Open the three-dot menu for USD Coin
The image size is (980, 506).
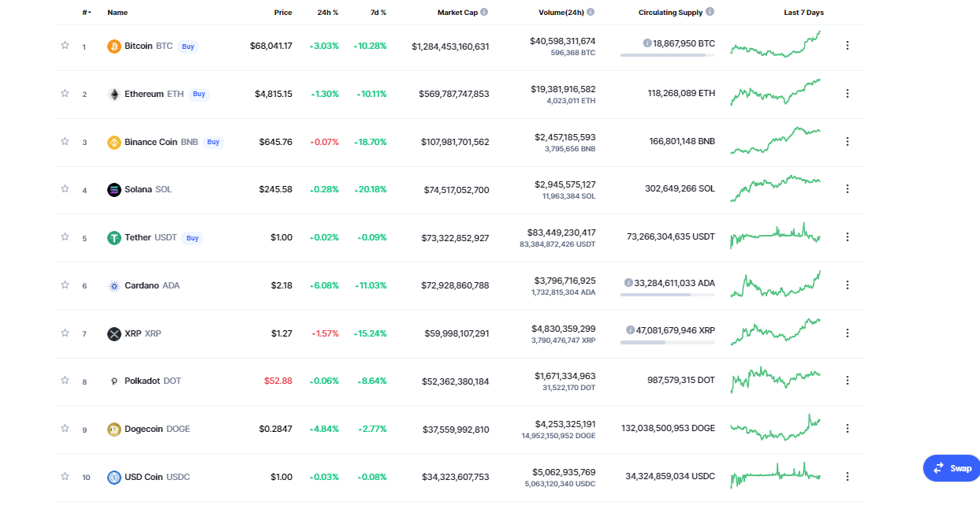[x=848, y=477]
